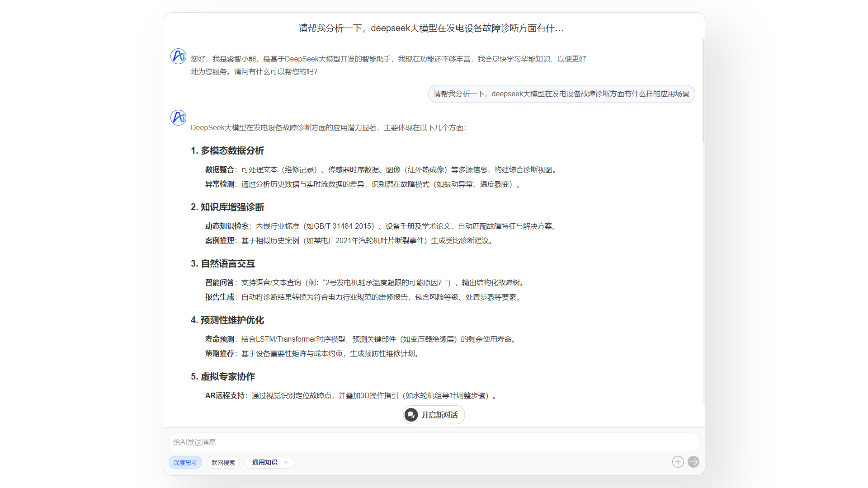This screenshot has width=868, height=488.
Task: Click the heading 2. 知识库增强诊断
Action: click(227, 207)
